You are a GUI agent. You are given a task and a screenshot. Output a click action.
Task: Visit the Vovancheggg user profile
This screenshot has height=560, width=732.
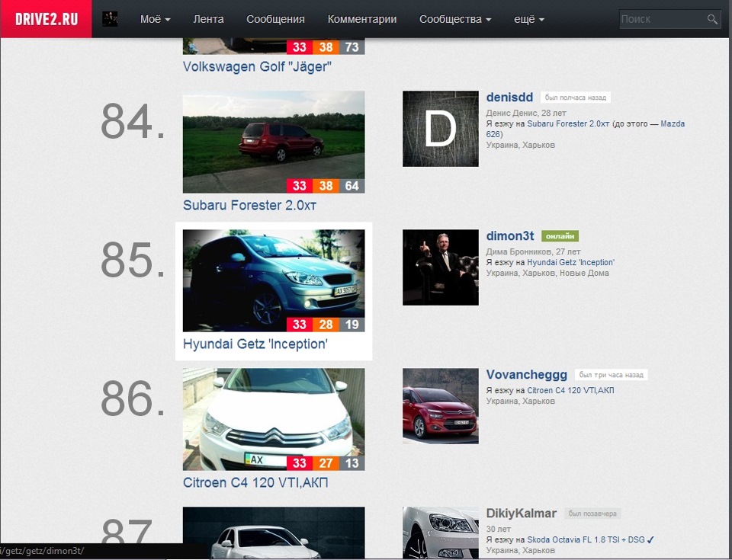point(527,375)
